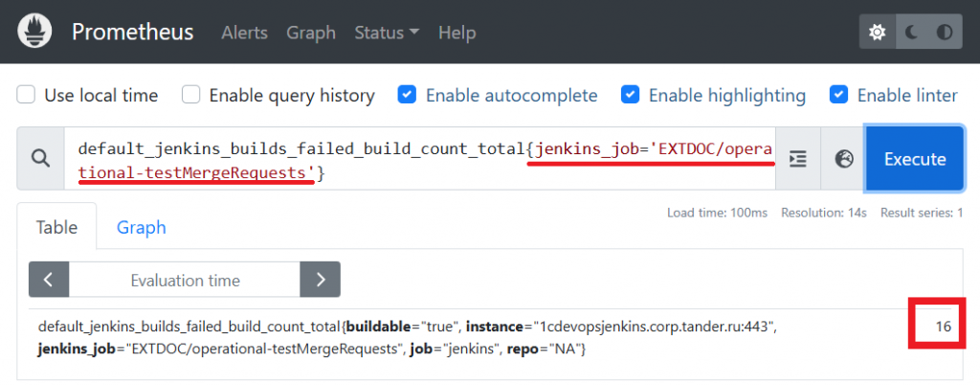Turn off Enable linter checkbox
980x385 pixels.
click(x=839, y=95)
